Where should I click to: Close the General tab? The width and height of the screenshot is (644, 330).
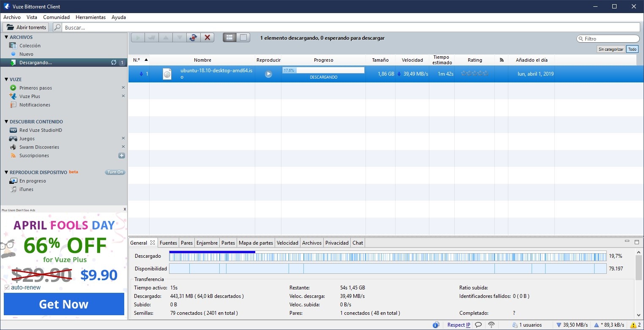coord(153,243)
